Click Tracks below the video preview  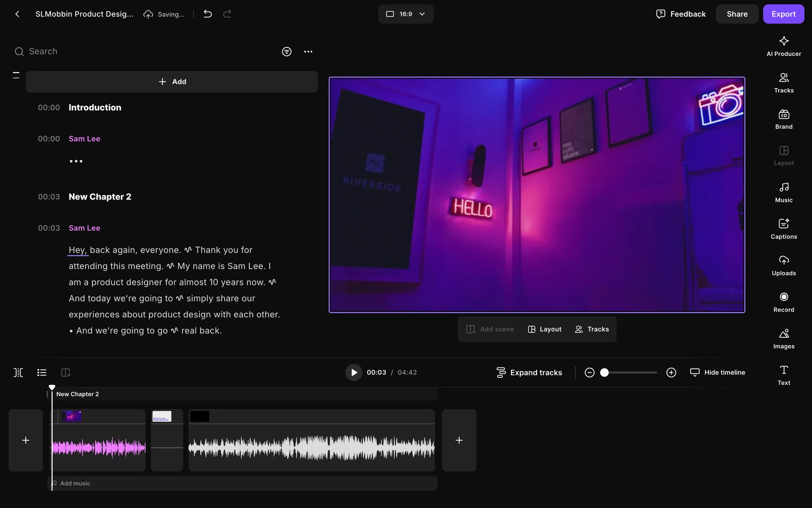point(592,329)
